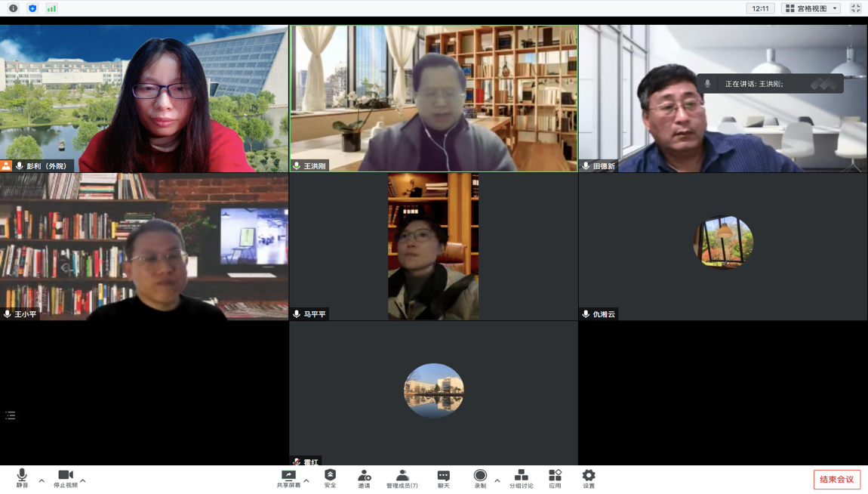The height and width of the screenshot is (494, 868).
Task: Click the red 结束会议 button
Action: click(x=836, y=480)
